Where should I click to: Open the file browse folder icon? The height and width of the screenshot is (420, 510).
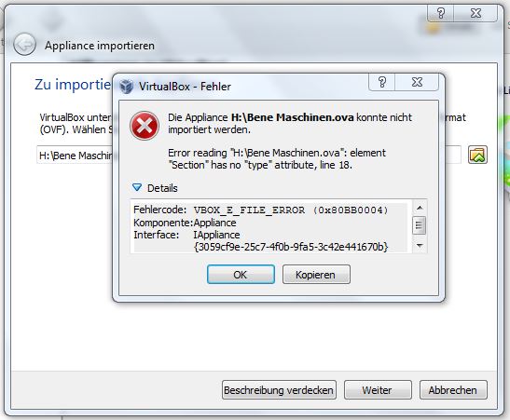pos(477,155)
